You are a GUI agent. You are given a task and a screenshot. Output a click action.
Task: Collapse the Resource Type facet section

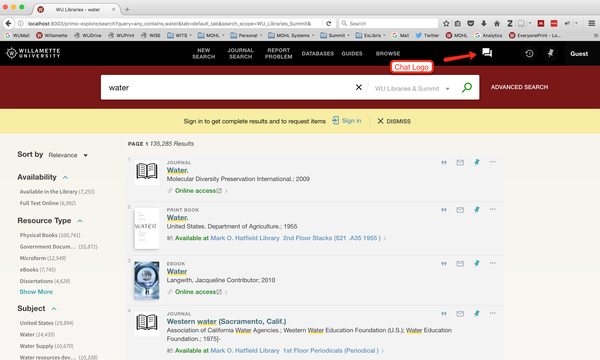point(80,221)
